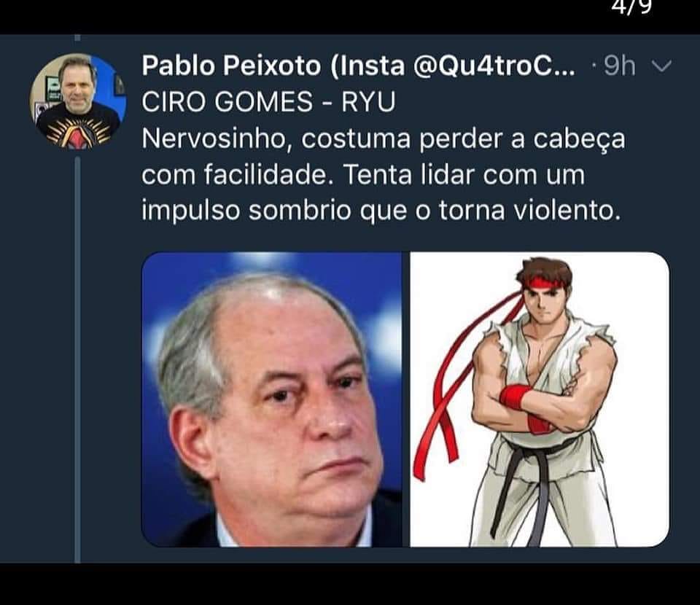Open the Ryu illustration on the right
Viewport: 700px width, 605px height.
coord(540,399)
